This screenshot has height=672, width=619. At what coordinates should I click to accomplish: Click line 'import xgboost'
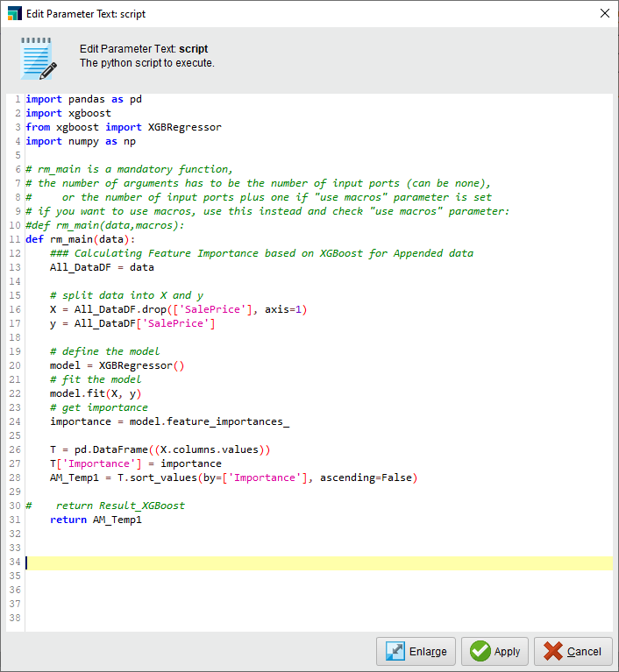(68, 113)
